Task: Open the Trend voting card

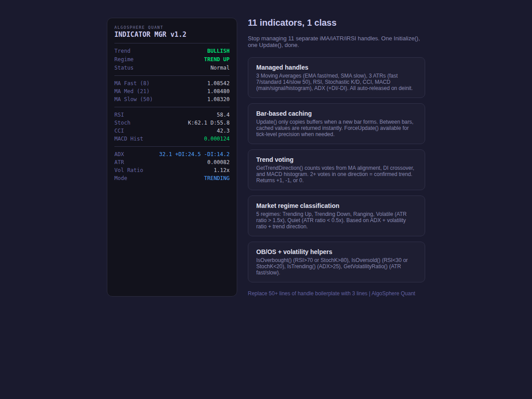Action: click(x=336, y=169)
